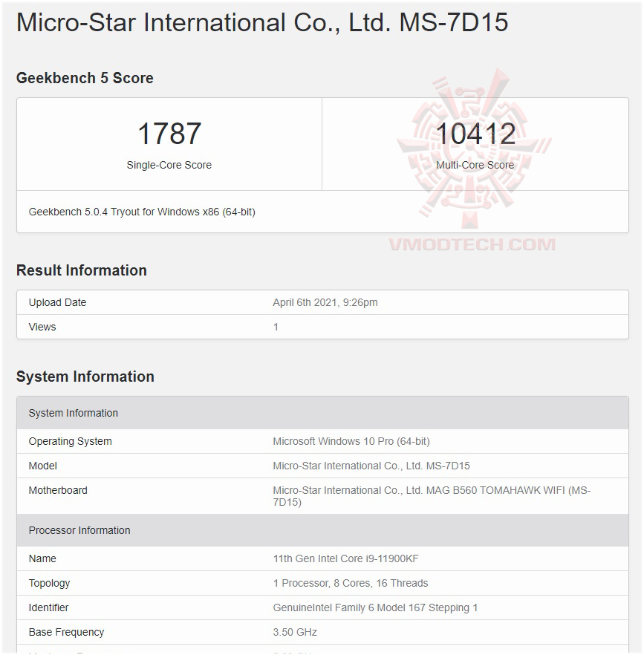Screen dimensions: 644x655
Task: Select the Result Information heading
Action: pyautogui.click(x=82, y=270)
